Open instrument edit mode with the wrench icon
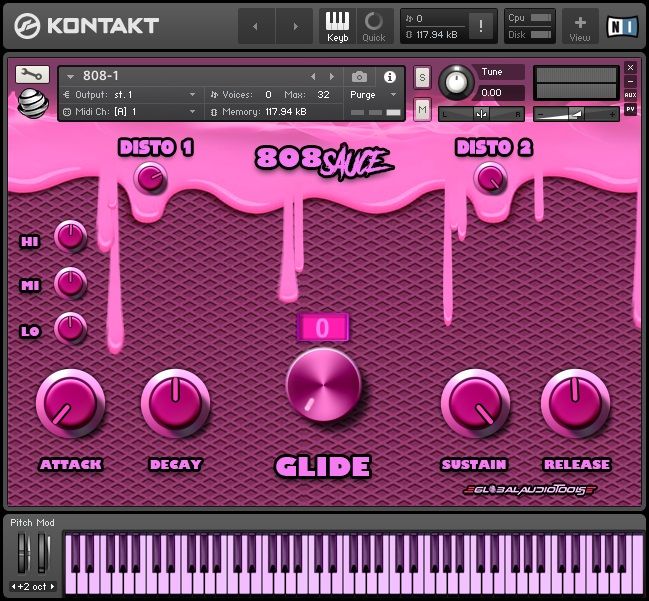Screen dimensions: 649x601 coord(33,74)
